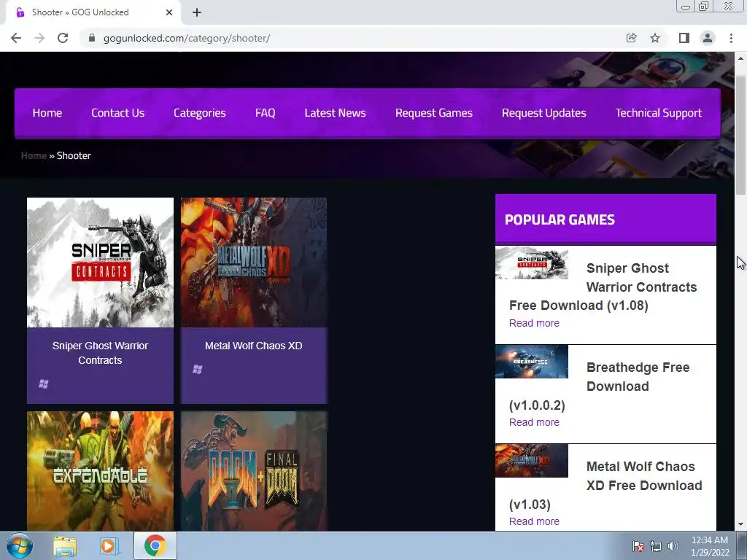Screen dimensions: 747x560
Task: Click the Chrome taskbar icon
Action: [x=155, y=546]
